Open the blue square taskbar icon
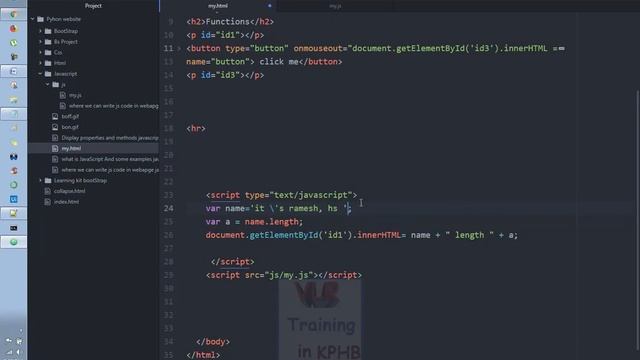The image size is (640, 360). [x=13, y=199]
